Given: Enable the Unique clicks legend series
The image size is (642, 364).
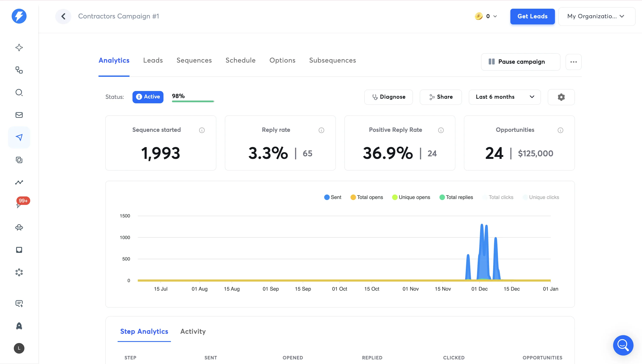Looking at the screenshot, I should click(541, 197).
